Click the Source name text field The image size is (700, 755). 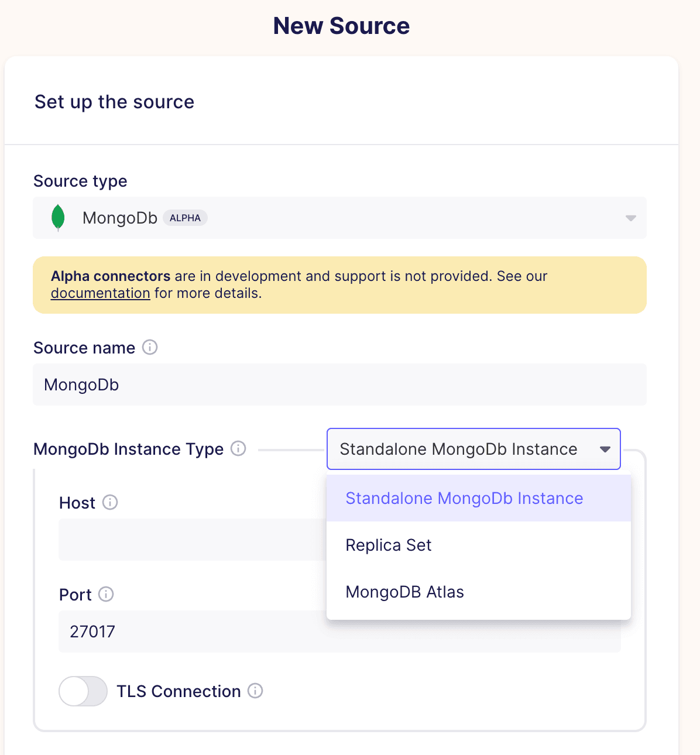[x=339, y=385]
